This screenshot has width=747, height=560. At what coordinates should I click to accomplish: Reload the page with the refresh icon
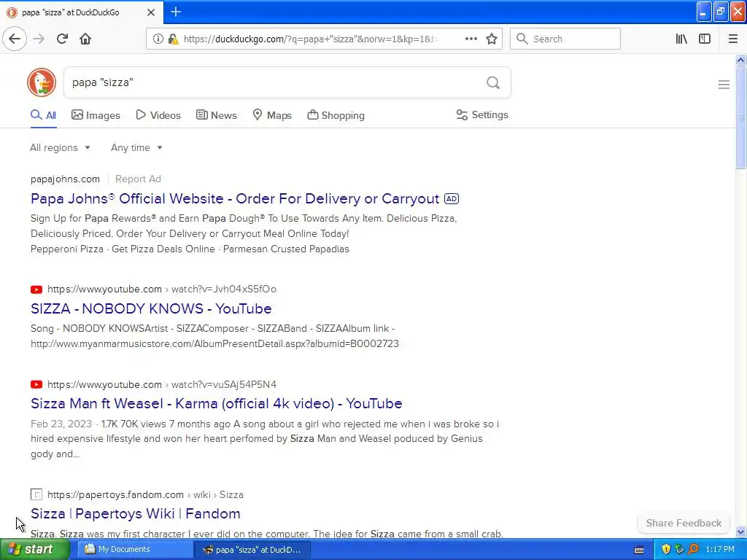click(62, 39)
